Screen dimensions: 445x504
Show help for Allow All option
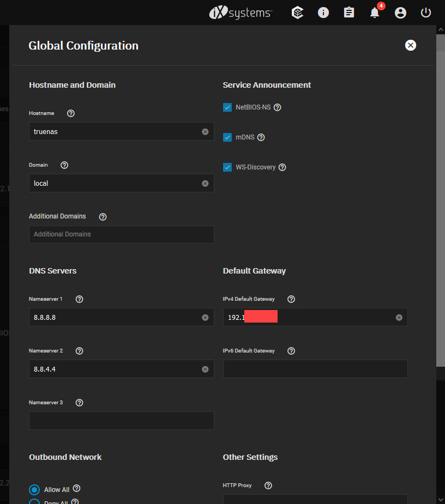(x=76, y=489)
